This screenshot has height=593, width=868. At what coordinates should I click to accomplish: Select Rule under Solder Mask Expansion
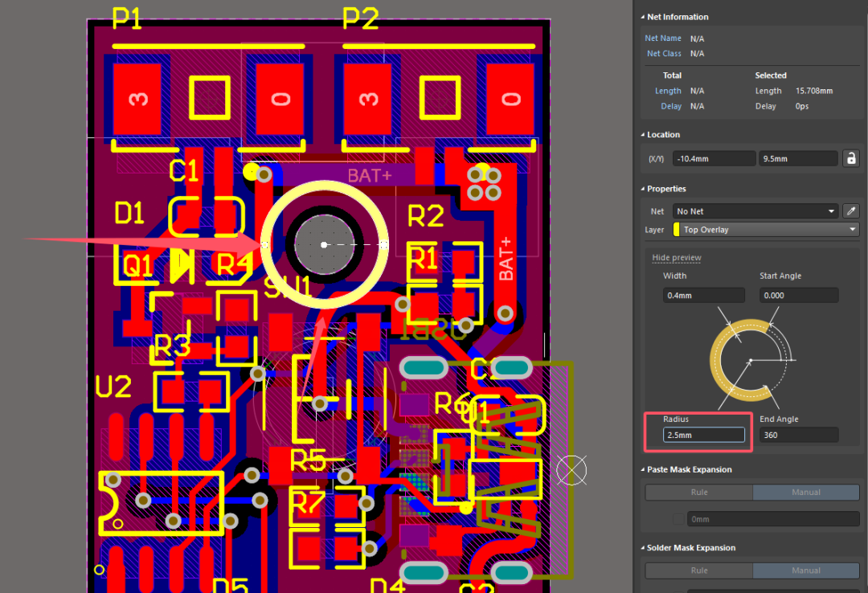pyautogui.click(x=698, y=571)
